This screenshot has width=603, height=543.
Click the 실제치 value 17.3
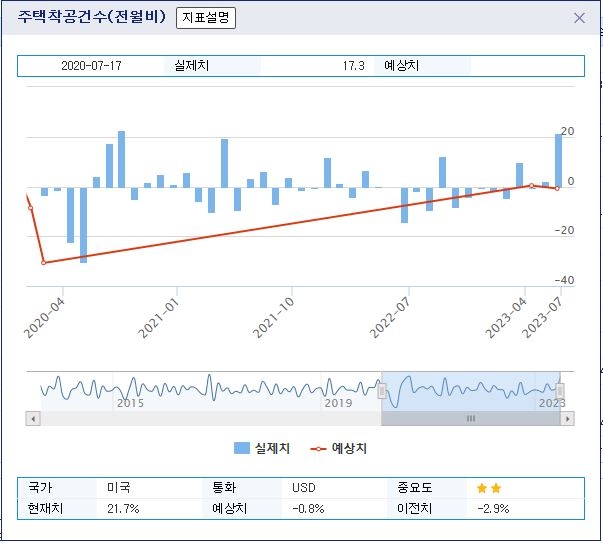pos(353,66)
